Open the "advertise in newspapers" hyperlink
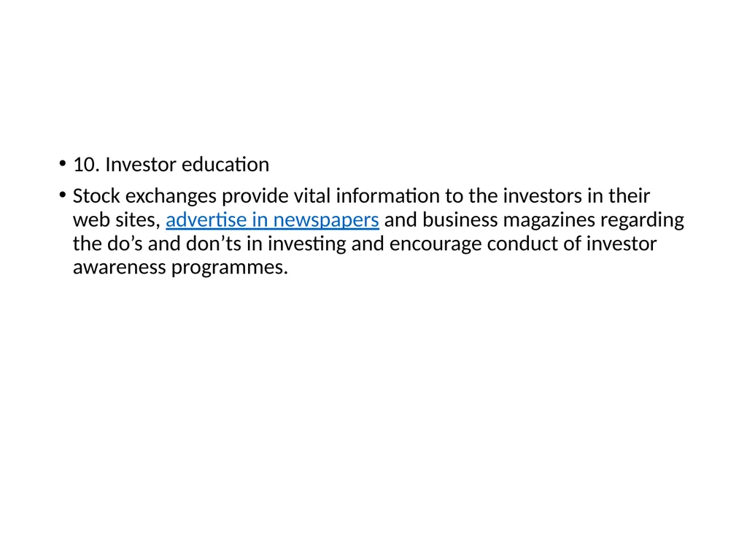The width and height of the screenshot is (747, 560). click(272, 220)
